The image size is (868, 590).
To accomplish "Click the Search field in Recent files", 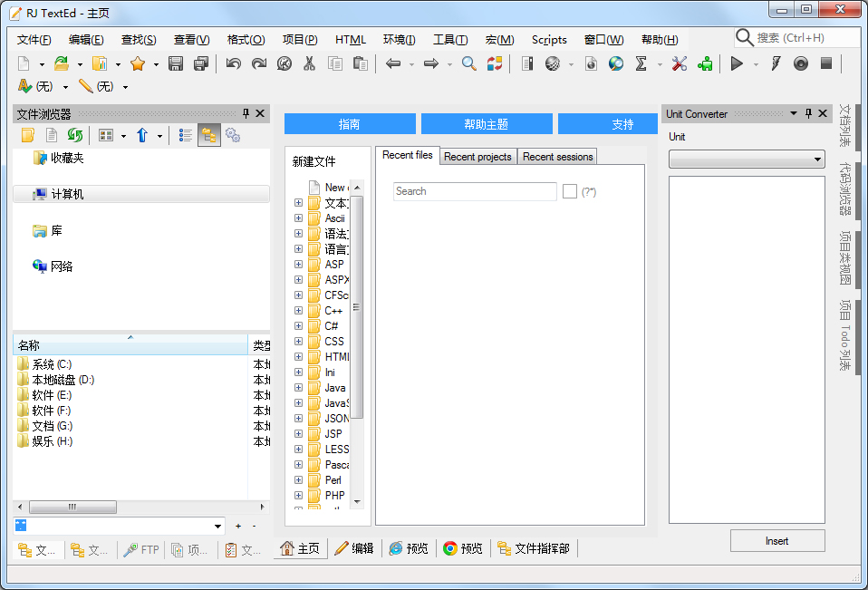I will tap(475, 191).
